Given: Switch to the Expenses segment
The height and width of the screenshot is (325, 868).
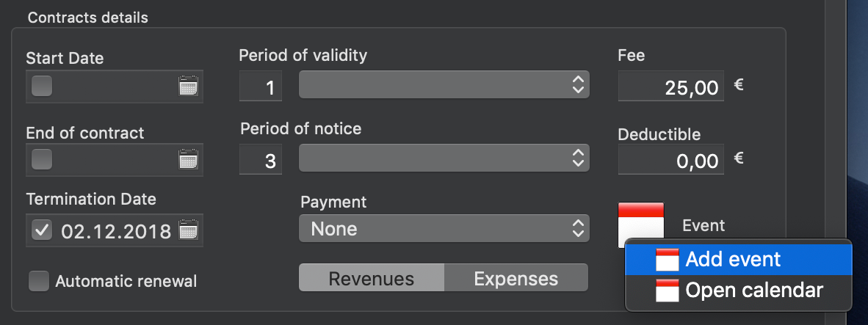Looking at the screenshot, I should click(516, 279).
